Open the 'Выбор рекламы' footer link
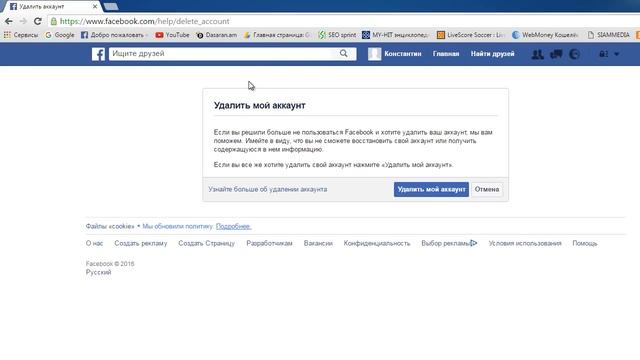 coord(445,243)
